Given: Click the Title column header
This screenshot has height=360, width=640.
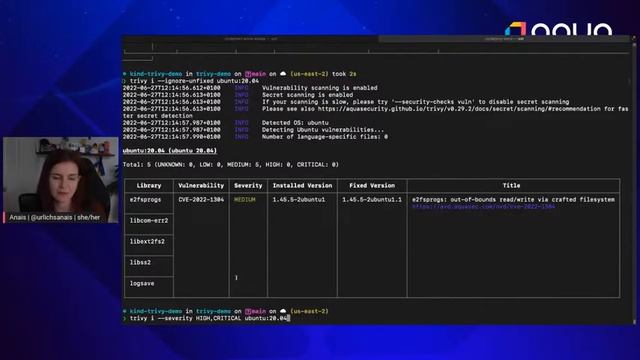Looking at the screenshot, I should (511, 186).
